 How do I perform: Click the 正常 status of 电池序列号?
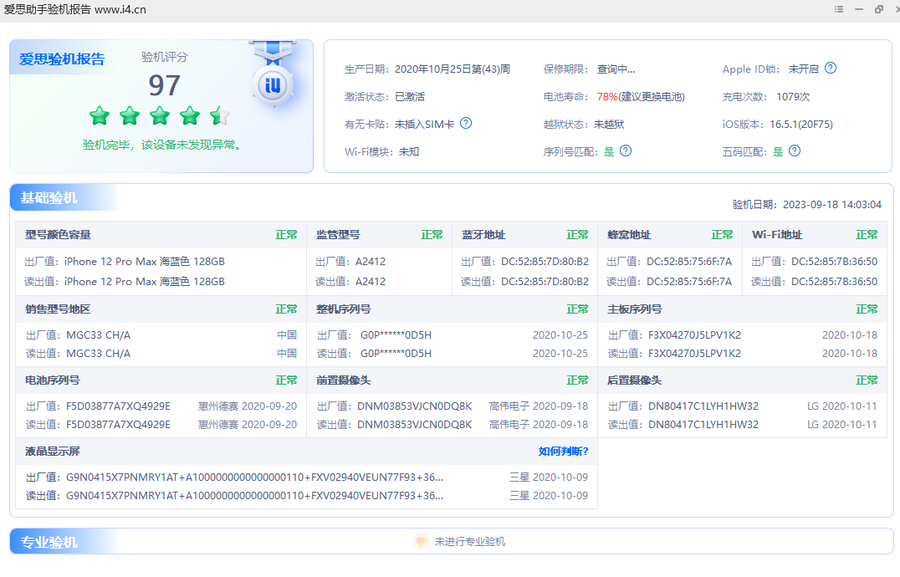(286, 380)
